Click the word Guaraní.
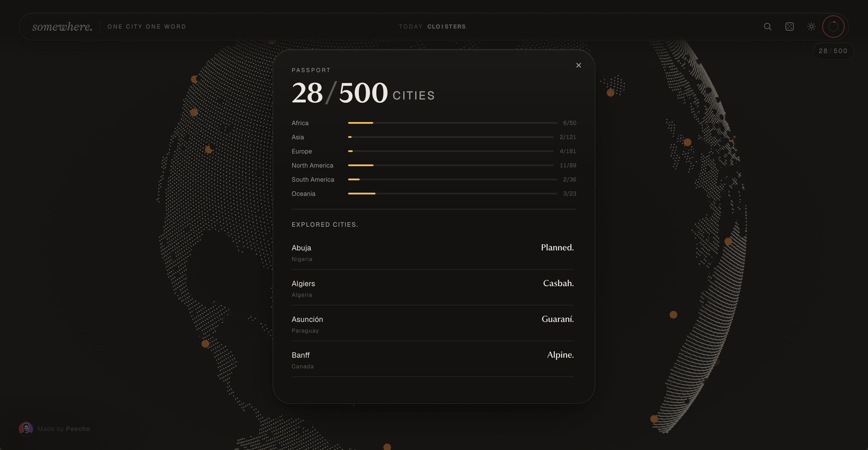Image resolution: width=868 pixels, height=450 pixels. point(558,319)
